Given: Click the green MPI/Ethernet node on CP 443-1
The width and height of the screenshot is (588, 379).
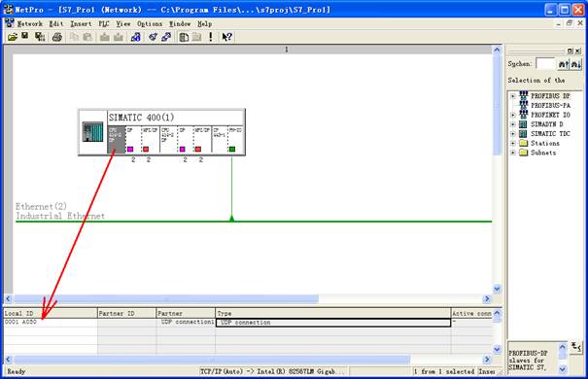Looking at the screenshot, I should tap(232, 150).
